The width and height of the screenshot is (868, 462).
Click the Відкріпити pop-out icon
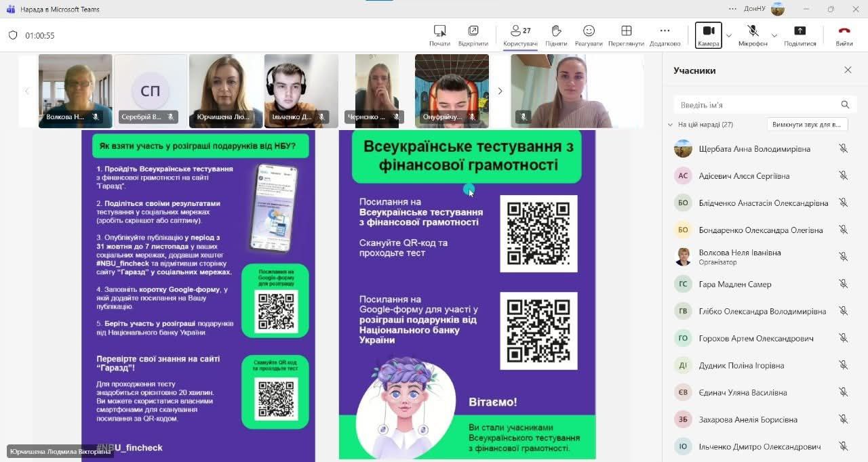point(473,31)
